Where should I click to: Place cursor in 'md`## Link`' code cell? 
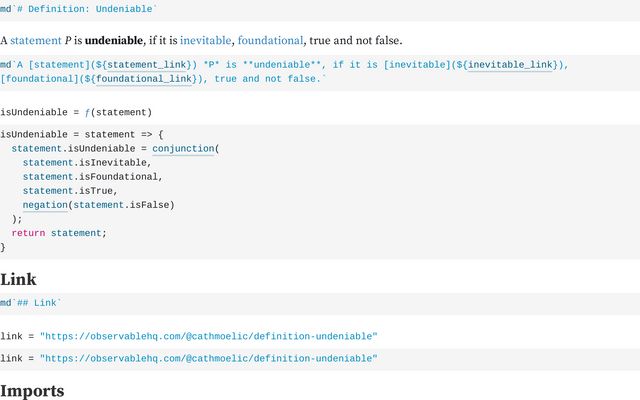click(x=320, y=303)
